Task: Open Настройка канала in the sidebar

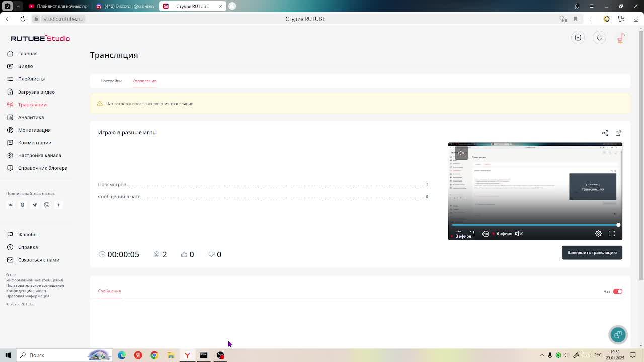Action: [x=39, y=155]
